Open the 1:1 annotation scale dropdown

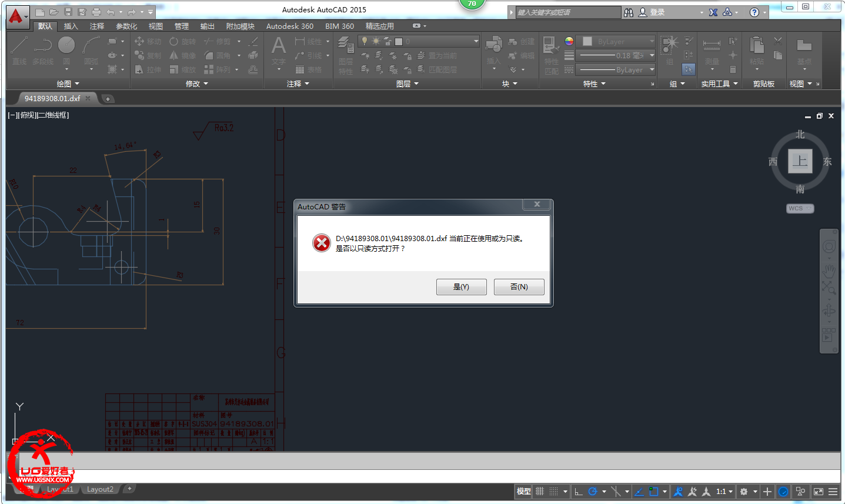(724, 491)
